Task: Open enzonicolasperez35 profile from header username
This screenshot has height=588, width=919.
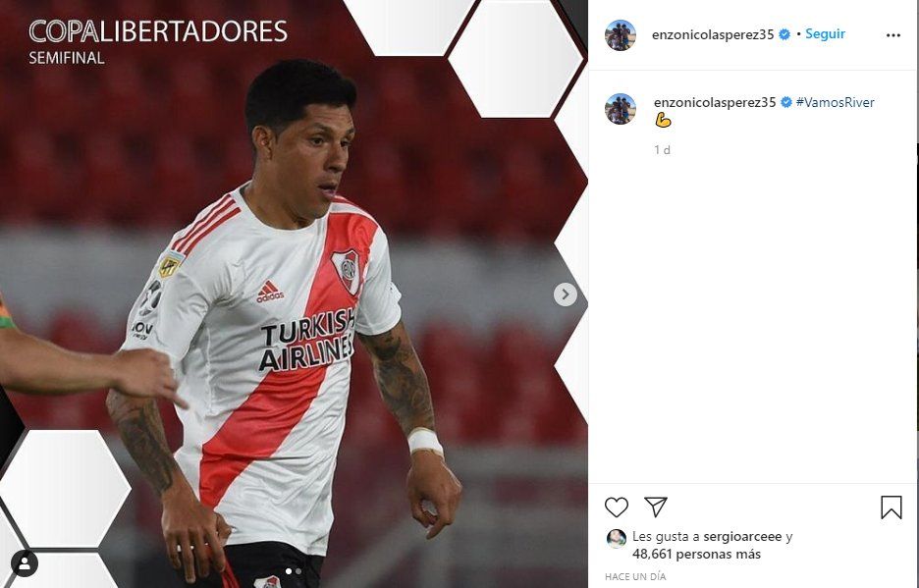Action: point(713,34)
